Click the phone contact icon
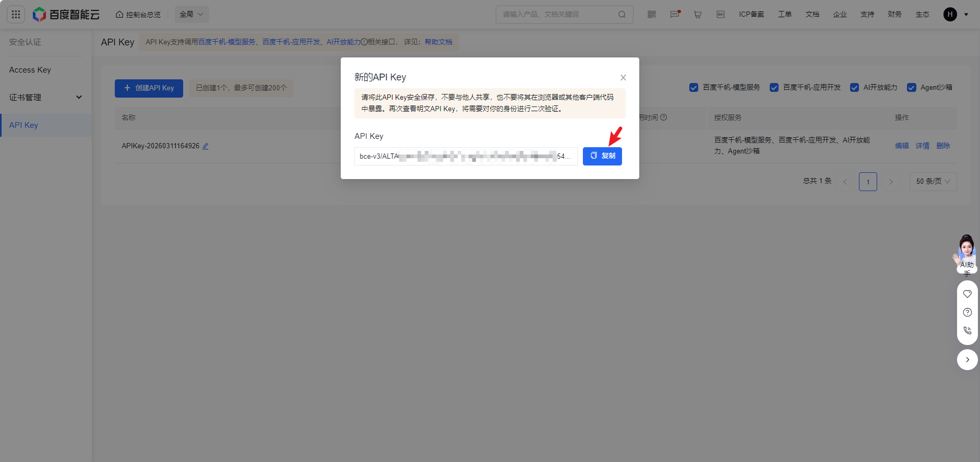This screenshot has height=462, width=980. (x=967, y=330)
